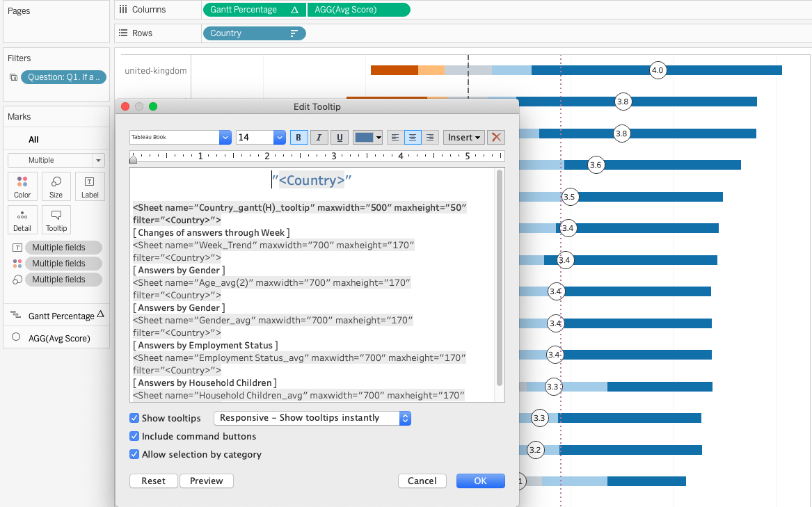Click the Preview button
The image size is (812, 507).
[206, 481]
